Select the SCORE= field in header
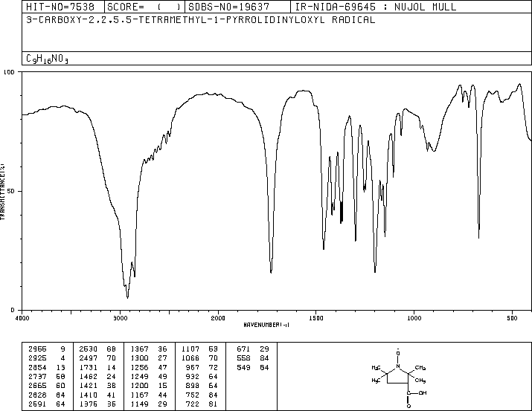The width and height of the screenshot is (532, 411). coord(144,7)
